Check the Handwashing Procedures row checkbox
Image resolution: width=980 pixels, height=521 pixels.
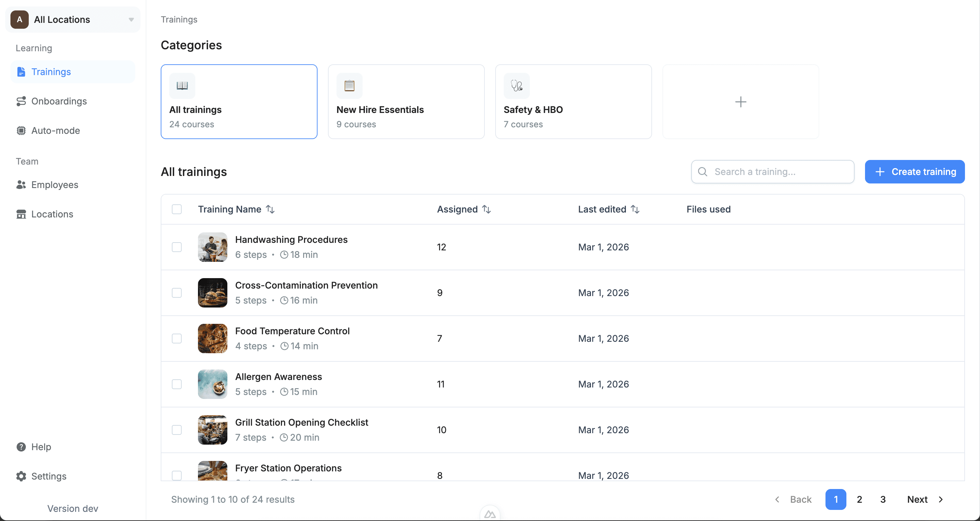tap(176, 247)
